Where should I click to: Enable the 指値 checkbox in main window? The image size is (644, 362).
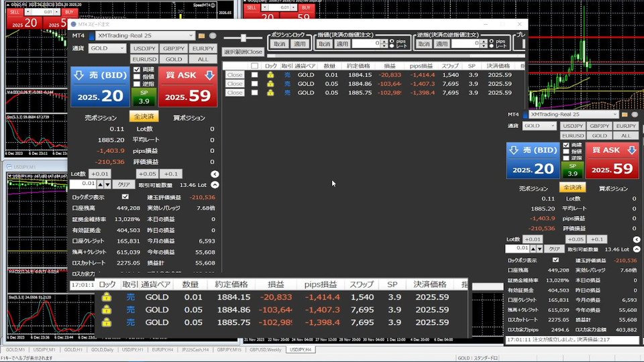click(x=137, y=76)
